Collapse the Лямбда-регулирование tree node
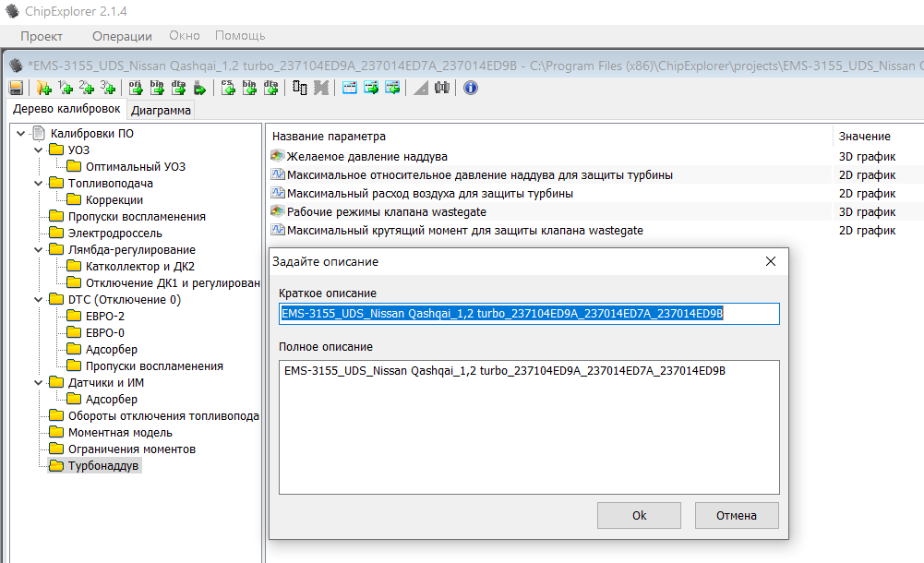The height and width of the screenshot is (563, 924). click(x=38, y=249)
